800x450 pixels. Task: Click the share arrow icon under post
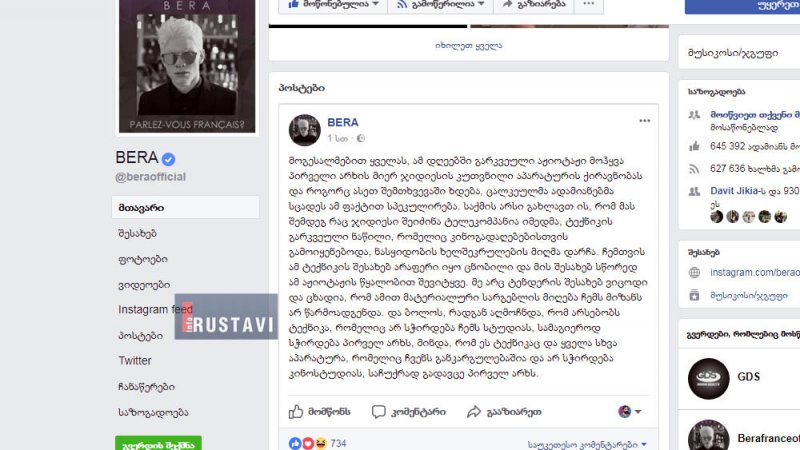coord(474,412)
